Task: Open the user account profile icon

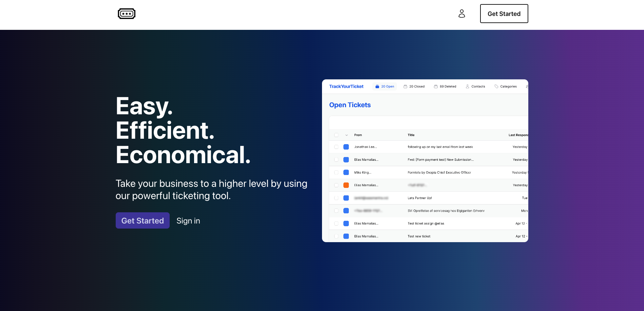Action: (x=461, y=14)
